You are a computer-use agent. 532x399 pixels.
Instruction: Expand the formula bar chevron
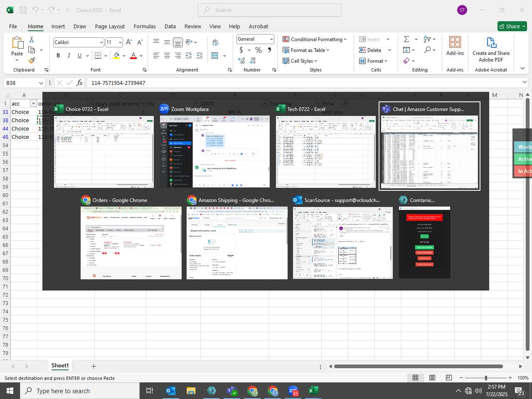tap(525, 82)
